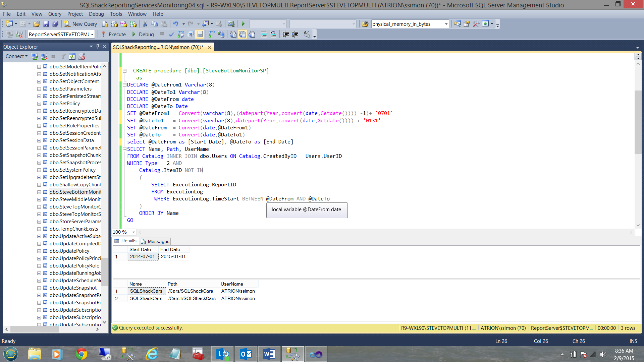Toggle Results to Grid mode
Screen dimensions: 644x362
pyautogui.click(x=242, y=34)
